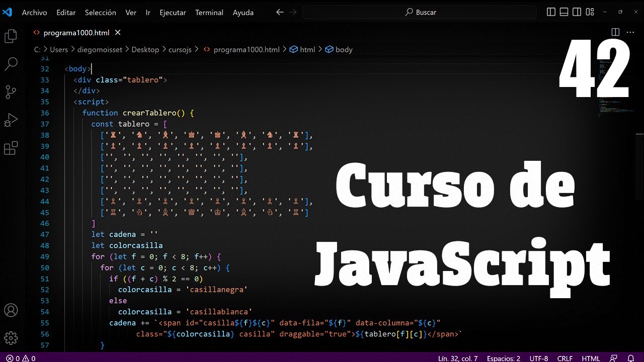
Task: Click 'let cadena' on line 47
Action: (113, 234)
